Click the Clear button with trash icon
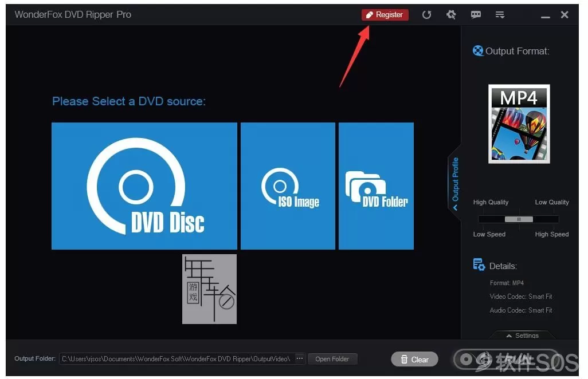This screenshot has width=588, height=379. pos(414,359)
